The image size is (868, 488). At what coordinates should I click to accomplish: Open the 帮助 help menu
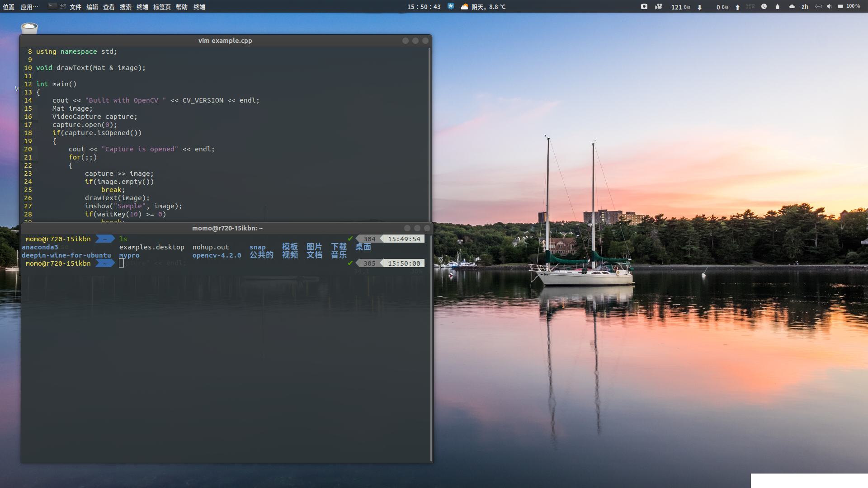click(x=182, y=7)
